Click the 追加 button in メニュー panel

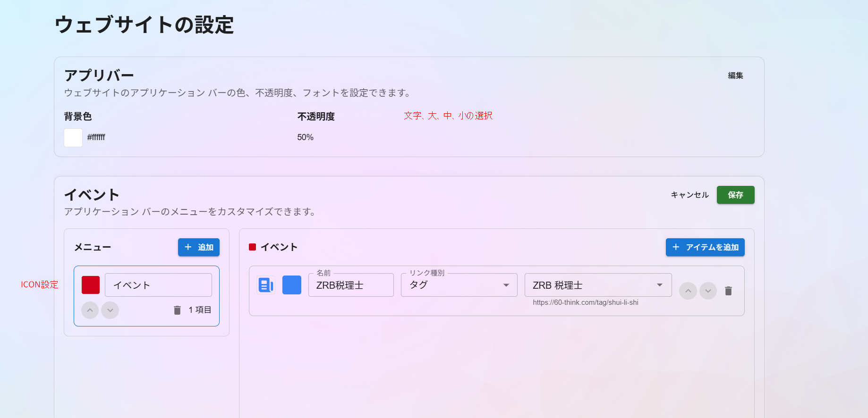point(199,247)
